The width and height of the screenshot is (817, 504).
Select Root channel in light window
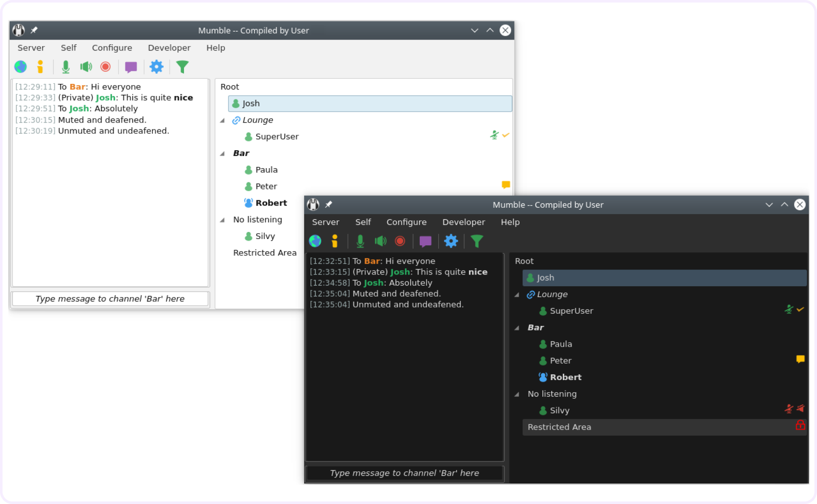229,87
